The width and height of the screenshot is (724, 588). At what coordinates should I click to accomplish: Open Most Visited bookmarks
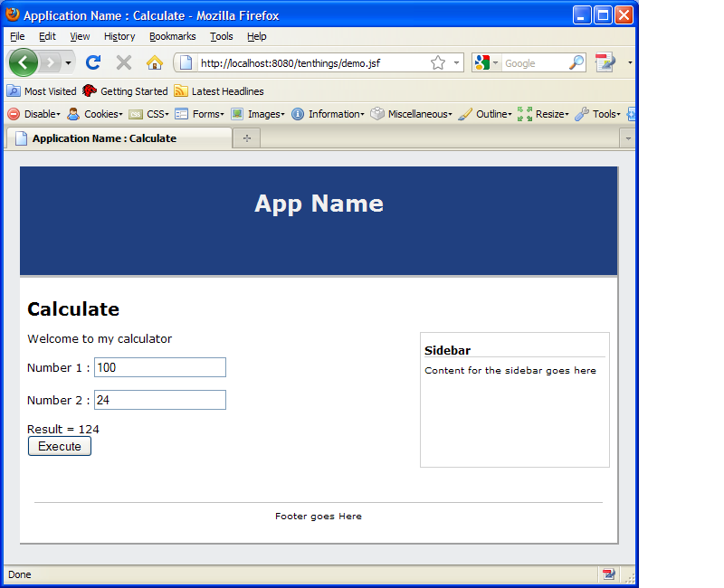(42, 91)
